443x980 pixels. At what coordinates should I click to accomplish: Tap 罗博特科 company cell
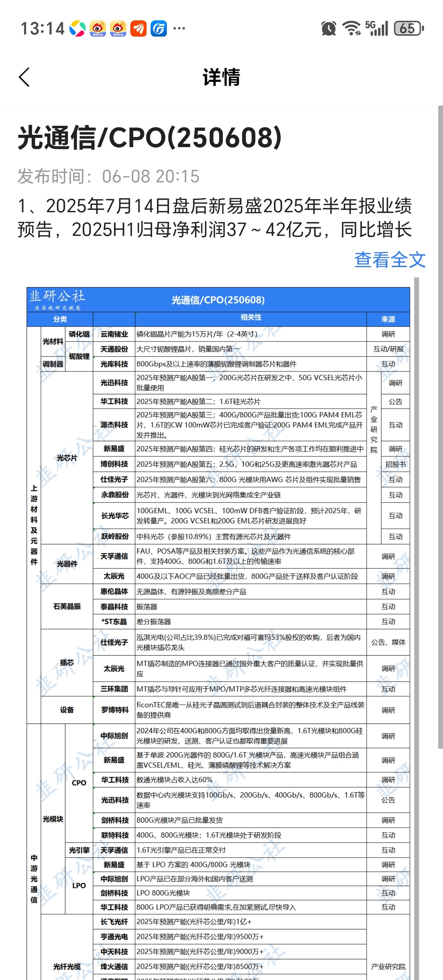click(114, 710)
